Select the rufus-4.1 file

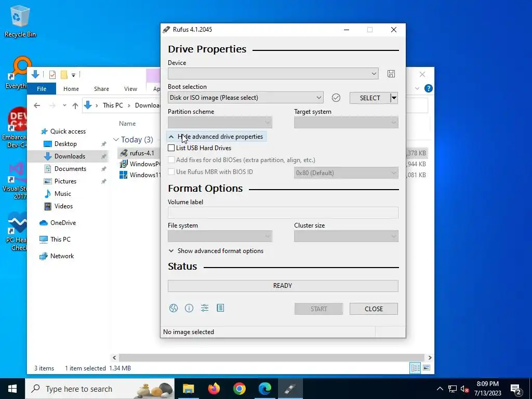(x=142, y=153)
